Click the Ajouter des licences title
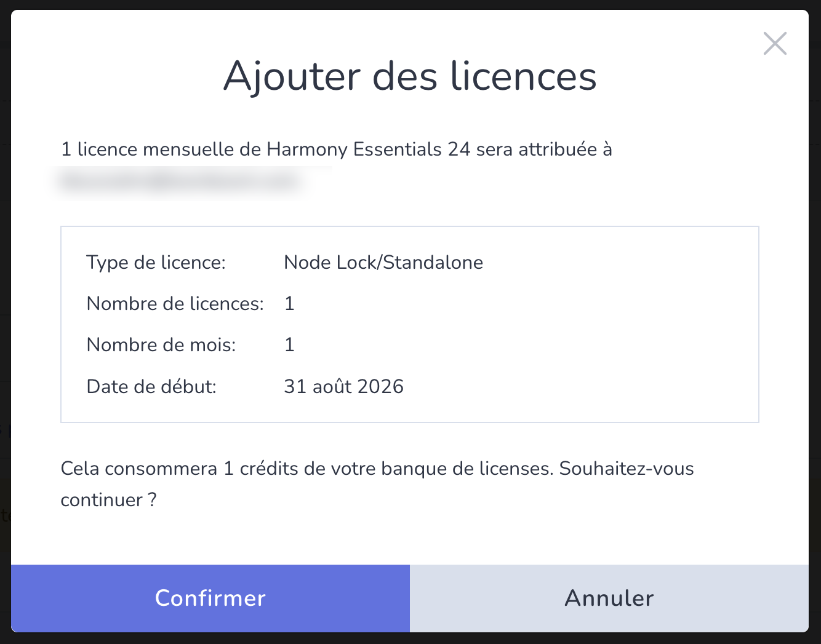The image size is (821, 644). (410, 76)
